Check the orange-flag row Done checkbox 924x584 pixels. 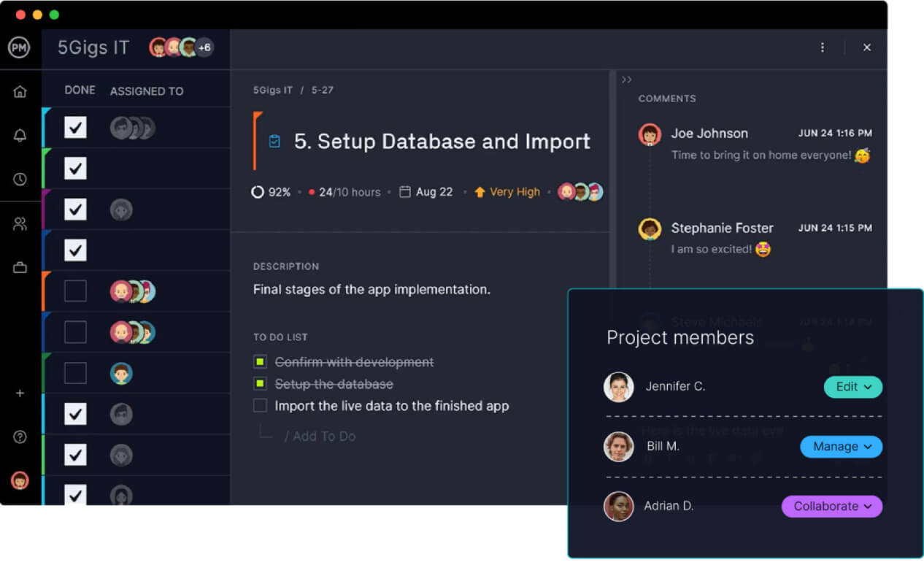pos(75,291)
